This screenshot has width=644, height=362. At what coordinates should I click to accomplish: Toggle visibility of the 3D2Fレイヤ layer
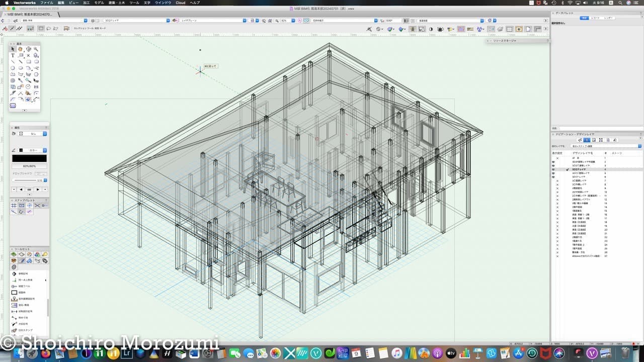[553, 169]
